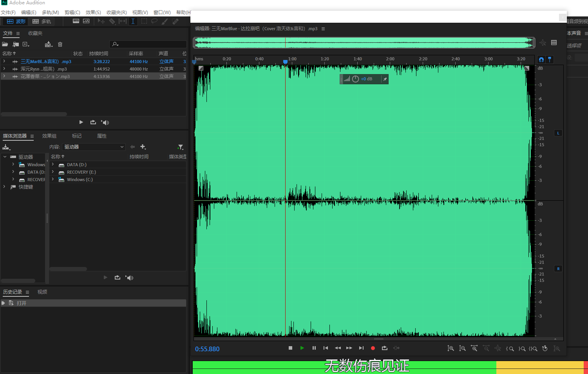This screenshot has height=374, width=588.
Task: Open the 文件 menu in menu bar
Action: point(8,13)
